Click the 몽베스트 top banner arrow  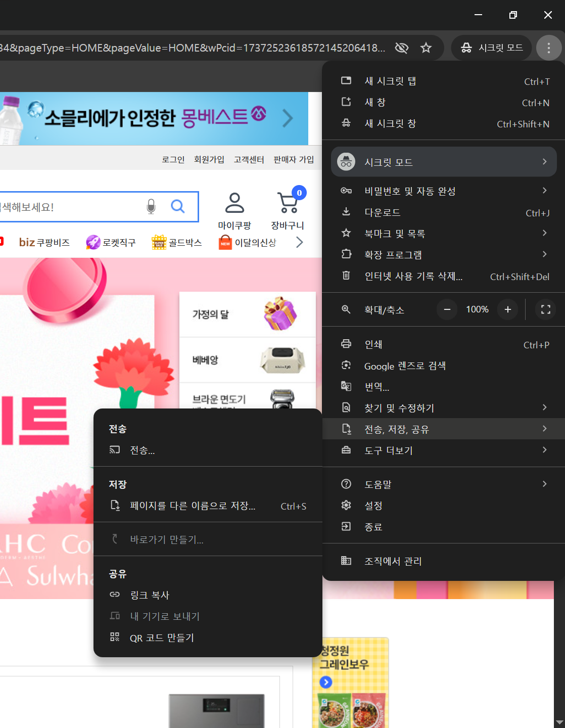tap(288, 118)
